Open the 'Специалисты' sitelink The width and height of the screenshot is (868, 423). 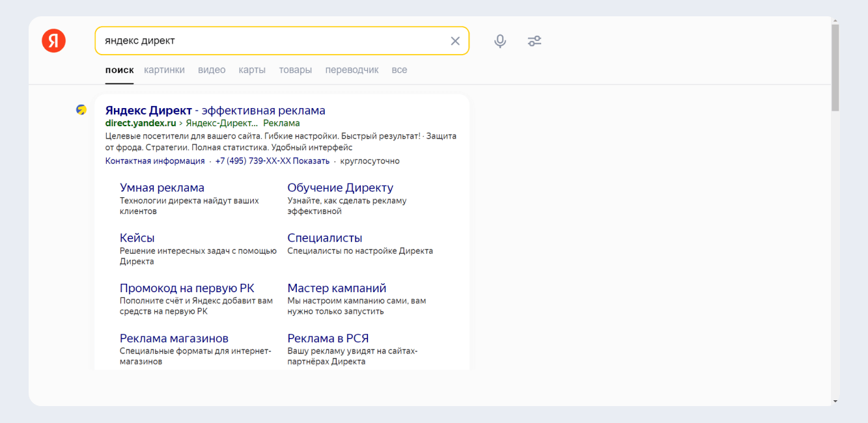[325, 238]
